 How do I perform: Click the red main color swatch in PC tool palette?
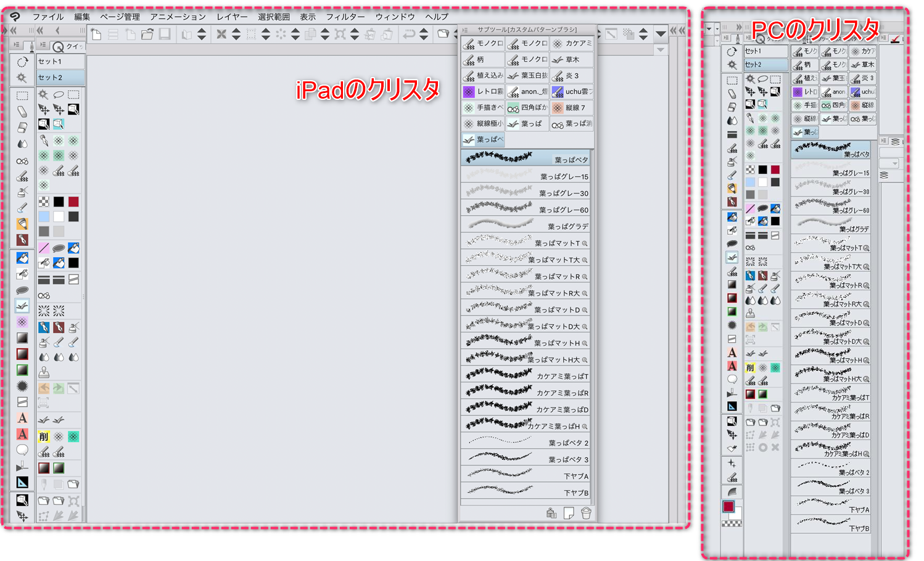pos(728,507)
